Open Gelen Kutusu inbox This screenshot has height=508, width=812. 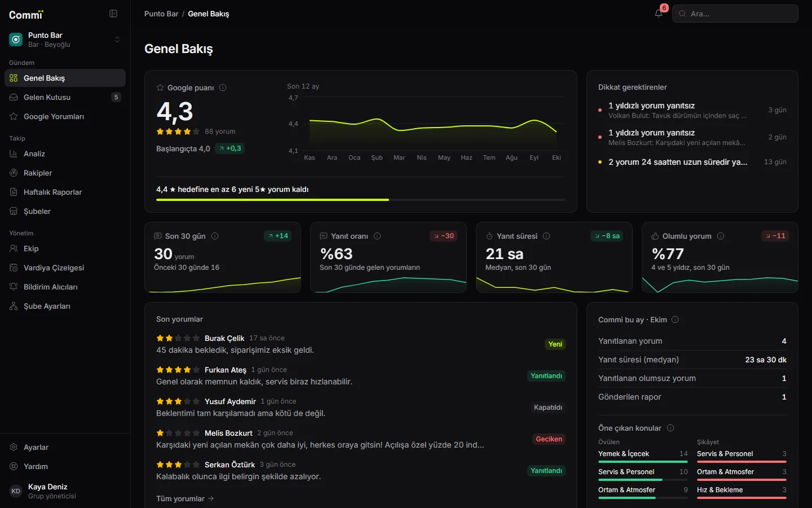click(65, 97)
